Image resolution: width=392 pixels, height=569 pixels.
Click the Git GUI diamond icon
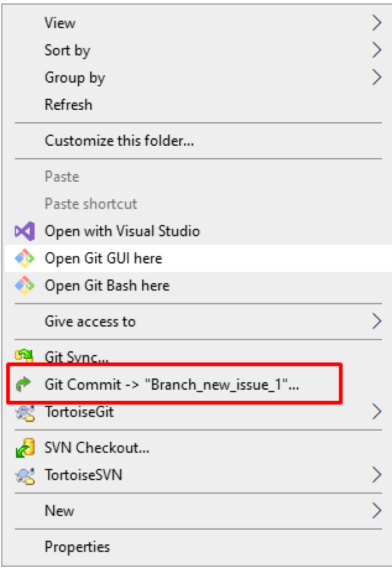[25, 258]
